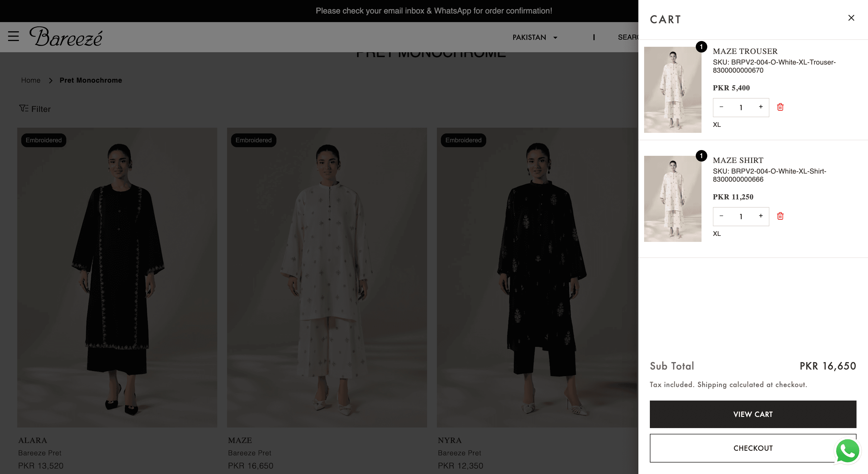Expand the Pakistan country dropdown
This screenshot has height=474, width=868.
point(535,37)
